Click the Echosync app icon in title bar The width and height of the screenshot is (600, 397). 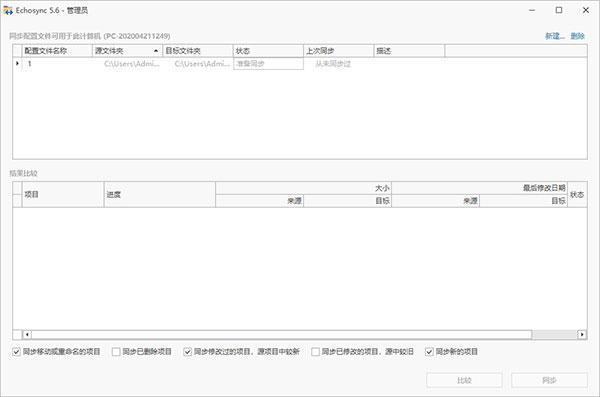click(x=8, y=10)
